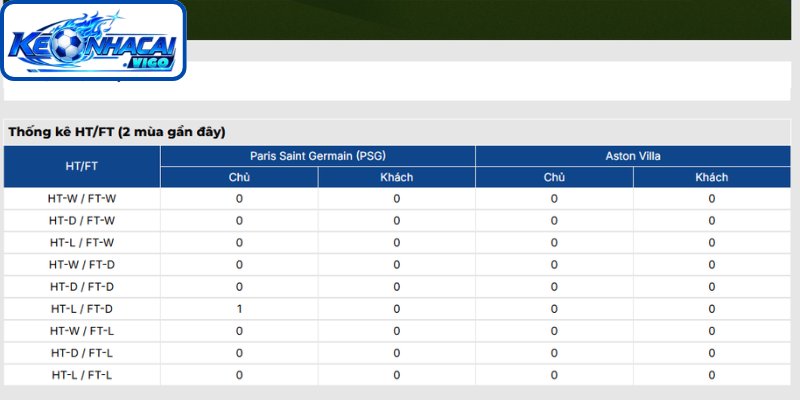Screen dimensions: 800x400
Task: Click Aston Villa Khách value in HT-W / FT-W row
Action: (712, 199)
